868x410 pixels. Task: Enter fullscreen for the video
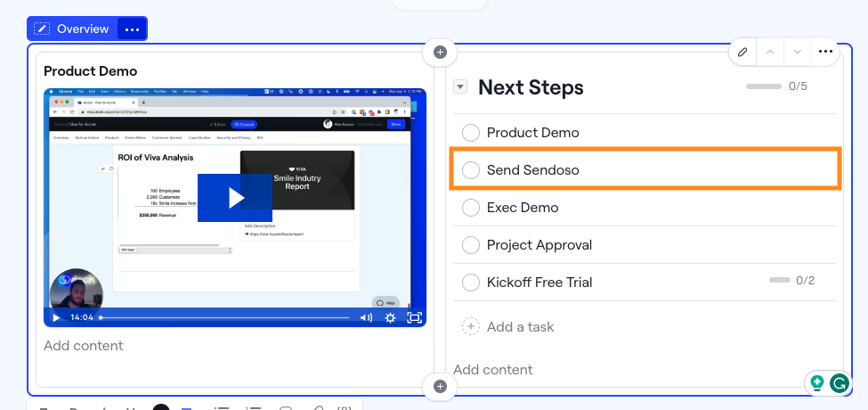click(415, 317)
